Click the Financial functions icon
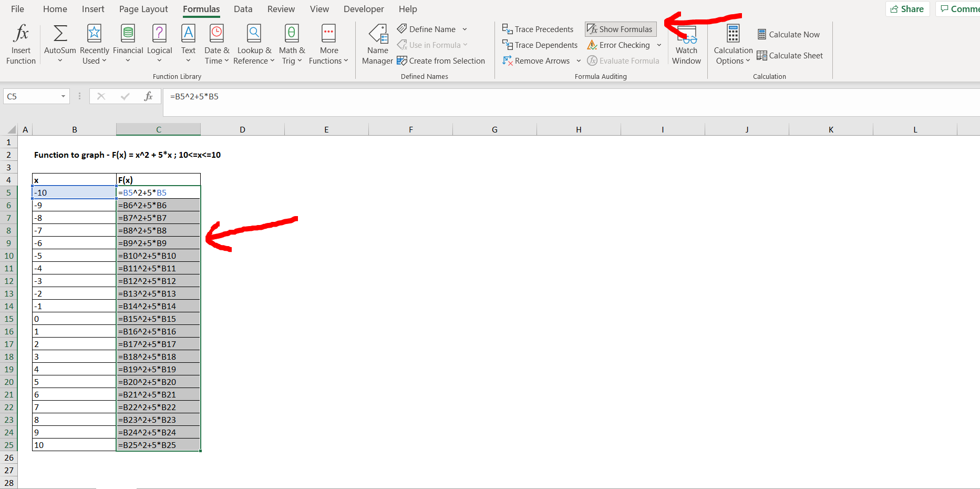980x489 pixels. tap(128, 43)
